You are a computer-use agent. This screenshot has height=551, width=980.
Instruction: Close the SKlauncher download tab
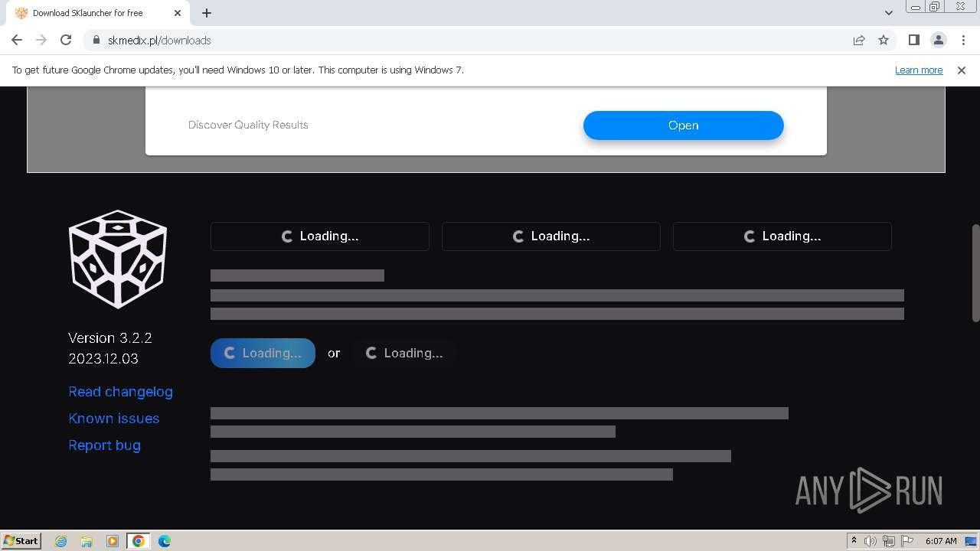click(x=178, y=13)
